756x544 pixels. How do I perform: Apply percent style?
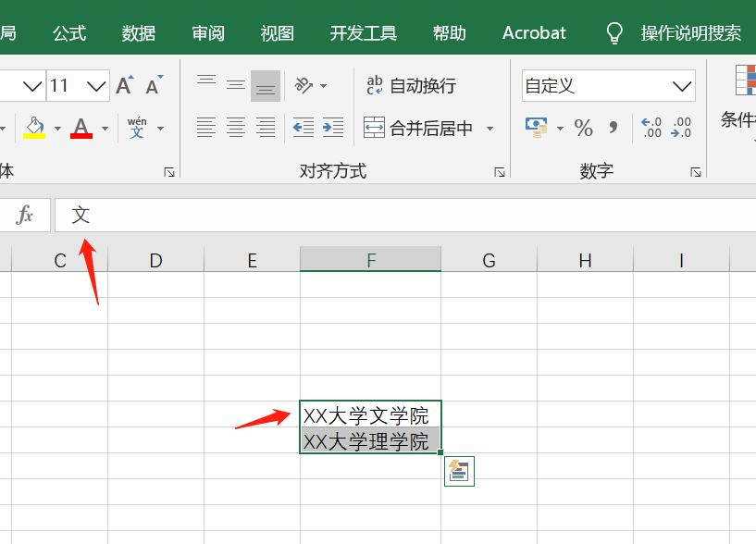coord(583,128)
